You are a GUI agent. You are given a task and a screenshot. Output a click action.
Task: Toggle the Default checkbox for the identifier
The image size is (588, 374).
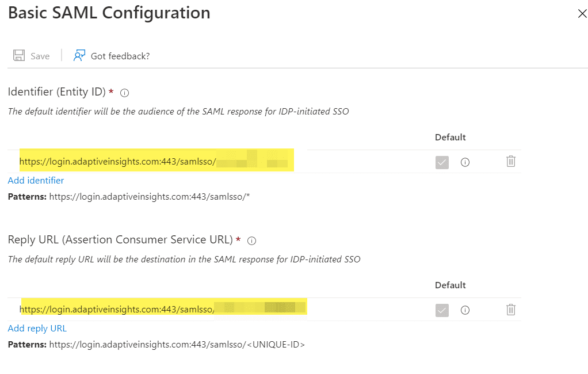point(442,162)
